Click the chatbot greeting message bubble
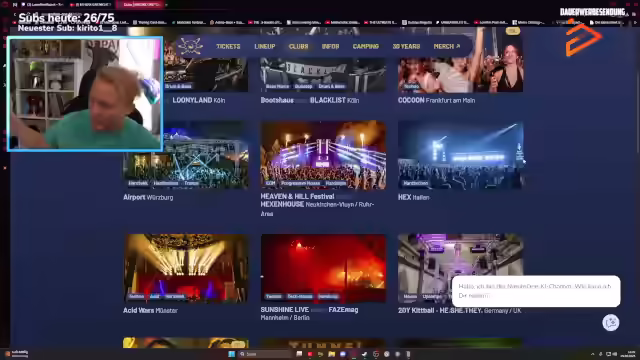Screen dimensions: 640x360 click(x=536, y=291)
